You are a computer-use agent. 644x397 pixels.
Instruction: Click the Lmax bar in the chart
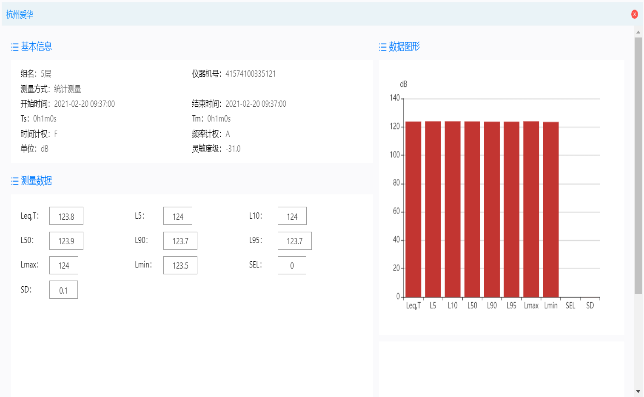(x=531, y=209)
